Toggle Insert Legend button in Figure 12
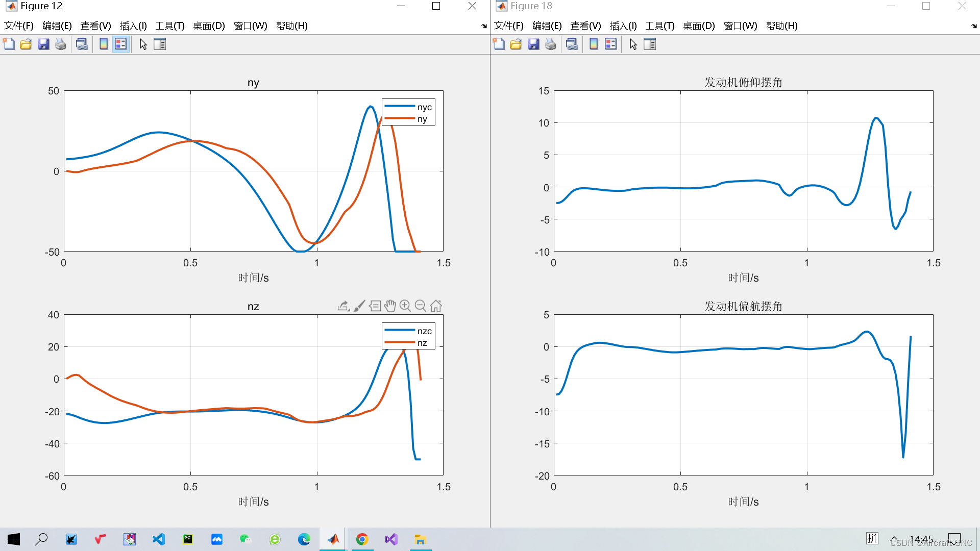The height and width of the screenshot is (551, 980). (120, 44)
